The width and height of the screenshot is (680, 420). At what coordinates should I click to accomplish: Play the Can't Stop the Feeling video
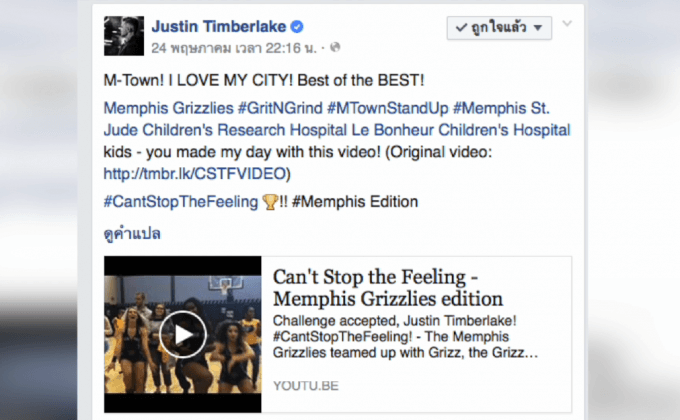point(183,334)
